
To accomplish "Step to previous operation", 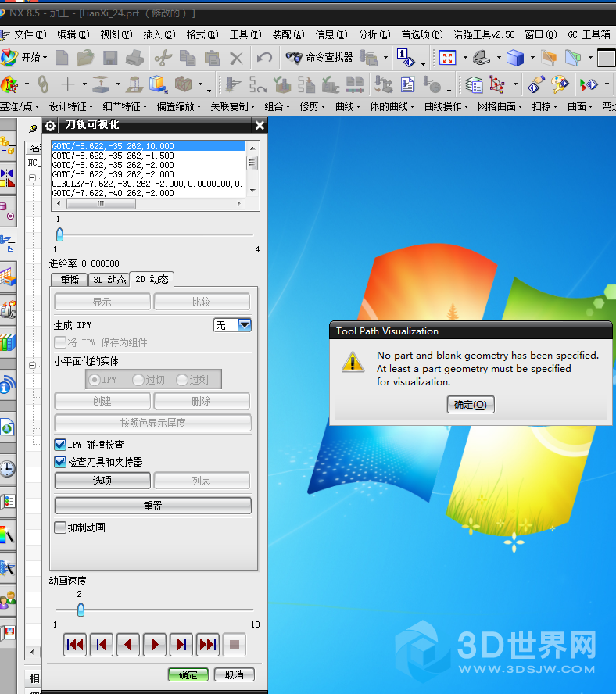I will tap(102, 645).
